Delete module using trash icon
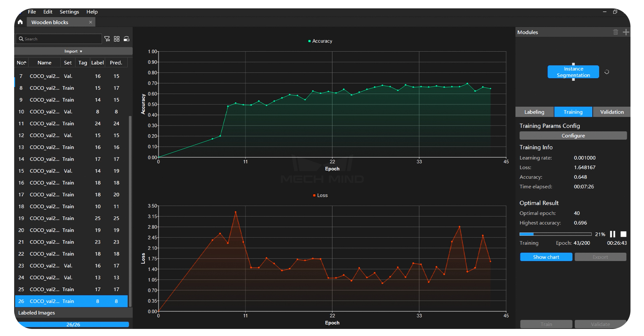 615,32
